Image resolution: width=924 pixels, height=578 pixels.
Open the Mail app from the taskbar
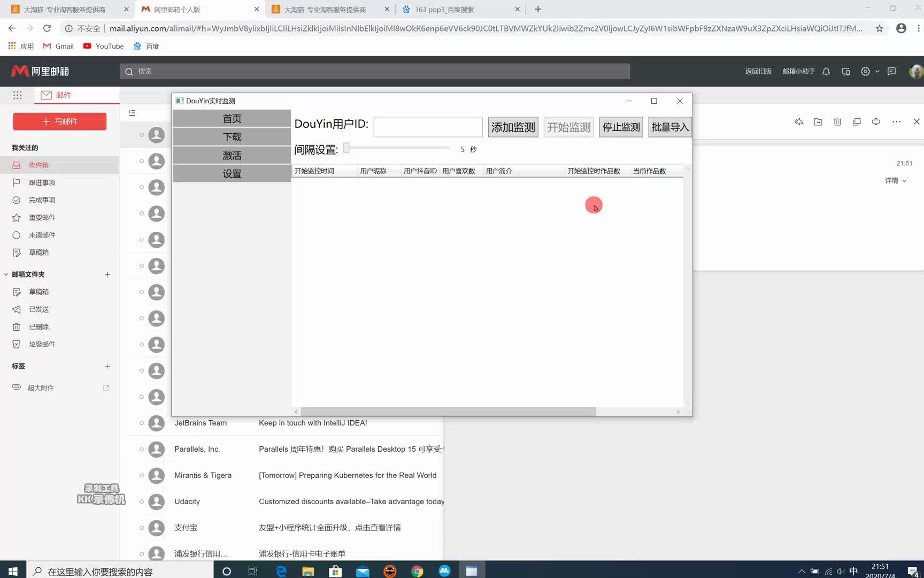(363, 571)
